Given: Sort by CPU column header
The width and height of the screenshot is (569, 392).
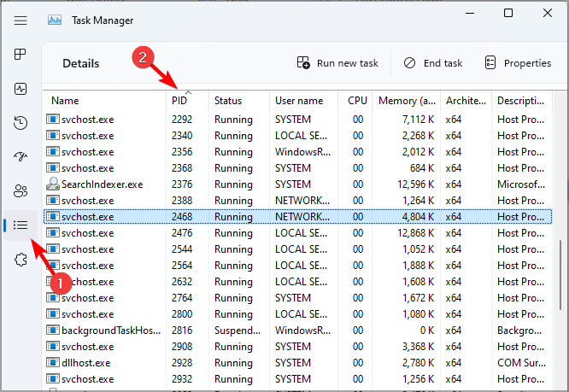Looking at the screenshot, I should 355,101.
